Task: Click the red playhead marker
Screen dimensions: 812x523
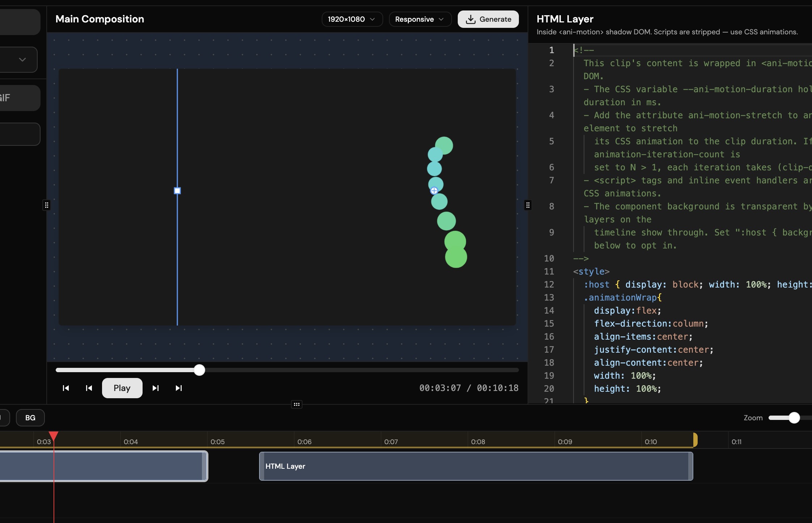Action: (x=54, y=436)
